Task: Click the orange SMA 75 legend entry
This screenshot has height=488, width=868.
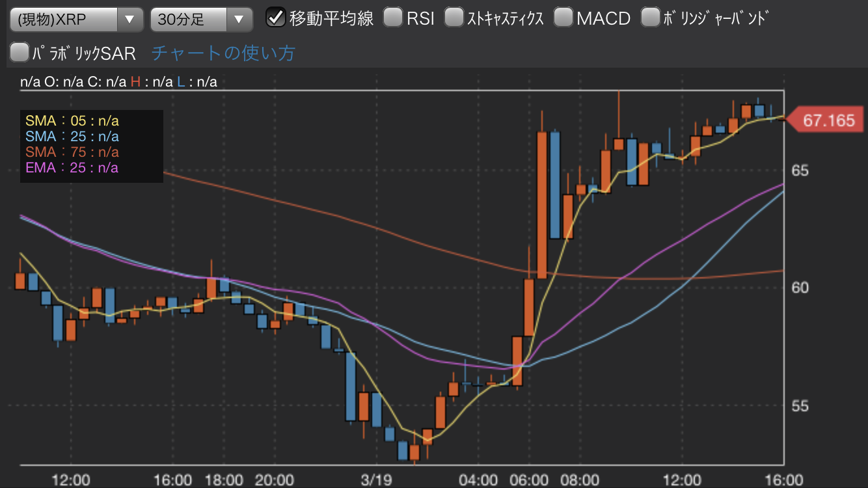Action: pos(72,152)
